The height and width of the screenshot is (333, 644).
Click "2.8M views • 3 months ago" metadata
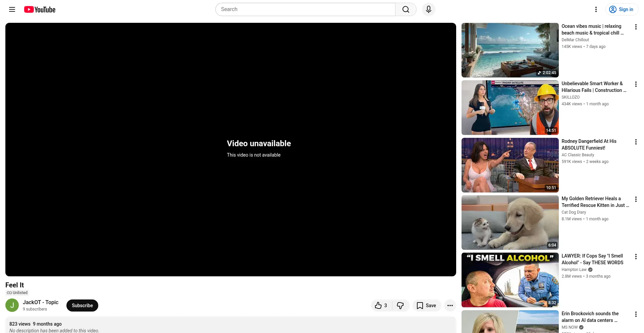(586, 276)
